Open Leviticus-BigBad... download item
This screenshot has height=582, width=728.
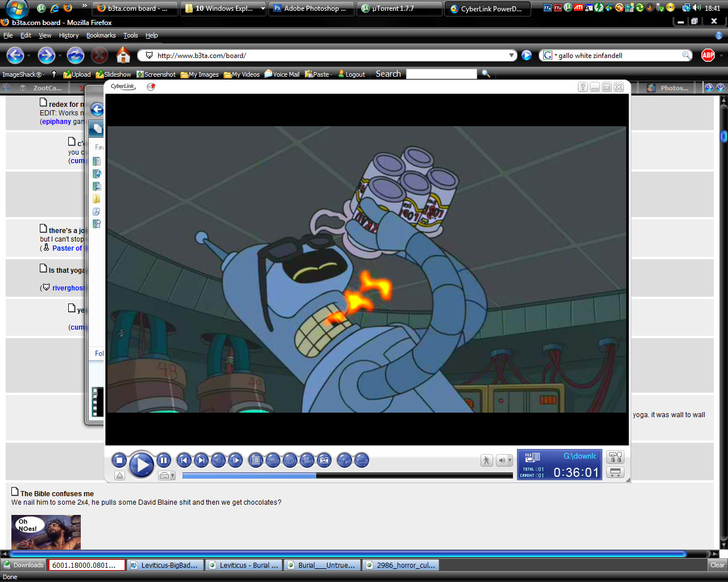tap(164, 565)
